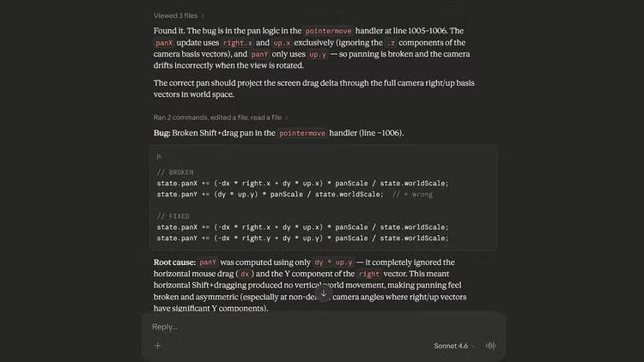This screenshot has width=644, height=362.
Task: Click the bold "Bug:" heading text
Action: point(161,133)
